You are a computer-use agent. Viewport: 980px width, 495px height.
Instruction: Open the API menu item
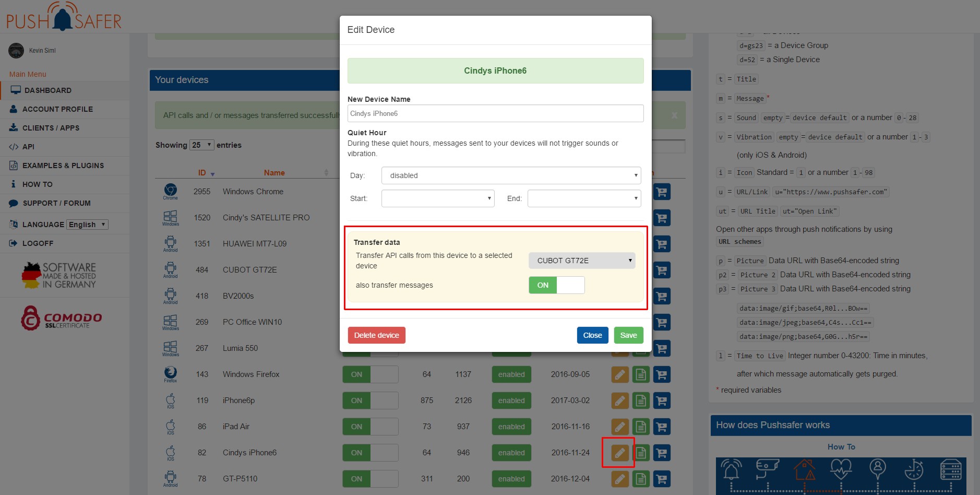[x=65, y=147]
